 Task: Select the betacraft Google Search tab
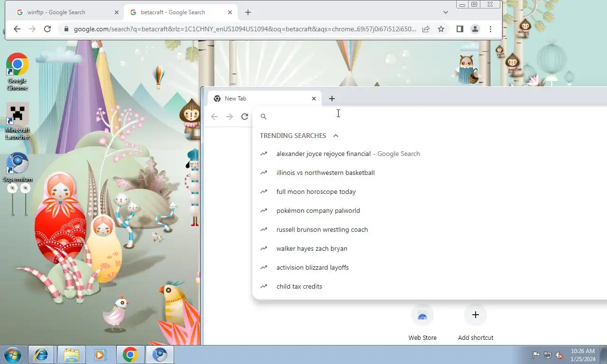180,12
